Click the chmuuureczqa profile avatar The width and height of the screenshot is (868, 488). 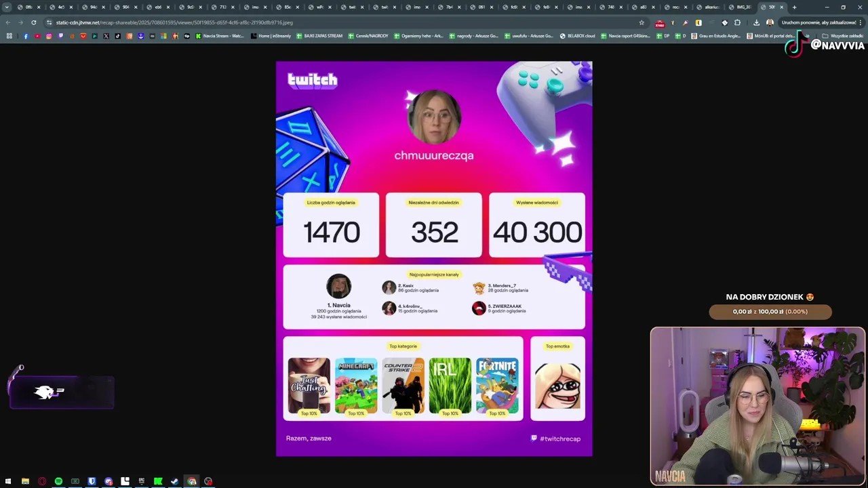[x=434, y=117]
